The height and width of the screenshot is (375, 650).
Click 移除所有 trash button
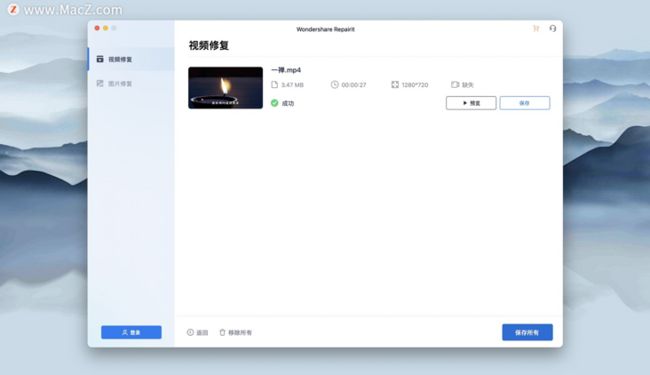(235, 332)
